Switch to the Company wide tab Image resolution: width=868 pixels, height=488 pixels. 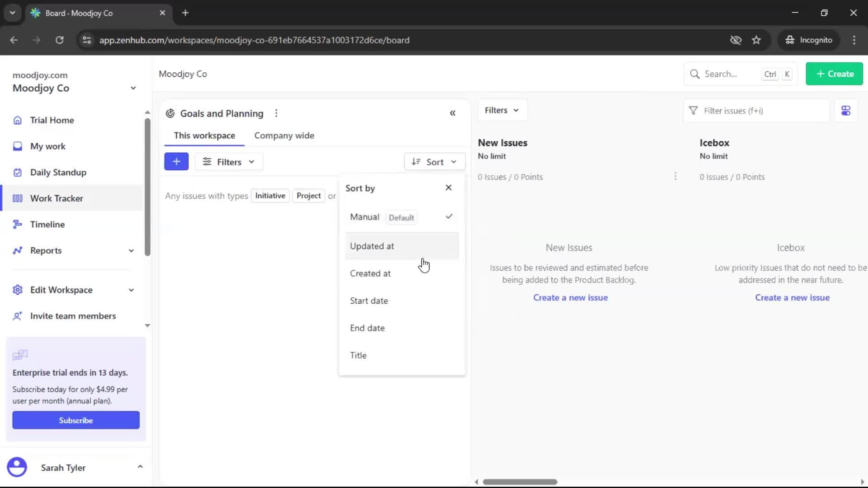pyautogui.click(x=284, y=135)
